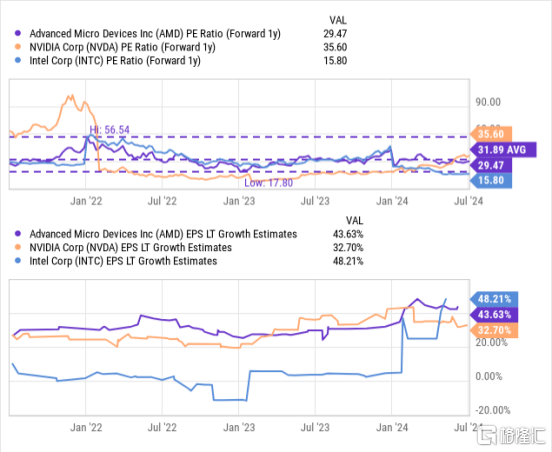Click the blue 15.80 value tag on PE chart axis
The image size is (552, 452).
491,181
